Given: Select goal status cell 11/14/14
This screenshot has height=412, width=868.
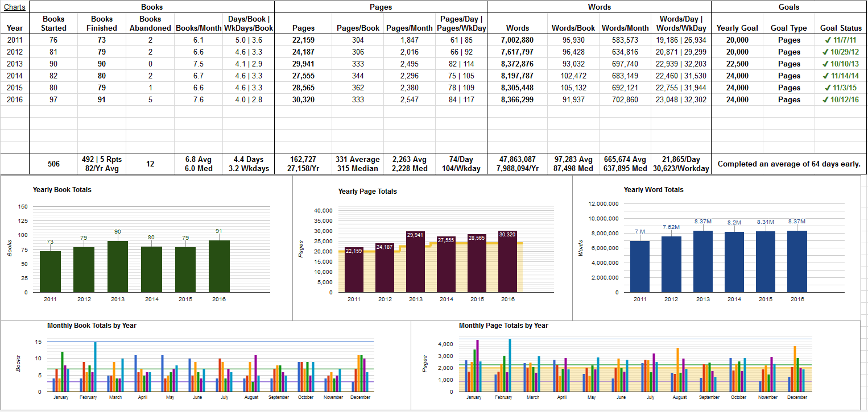Looking at the screenshot, I should (x=841, y=76).
